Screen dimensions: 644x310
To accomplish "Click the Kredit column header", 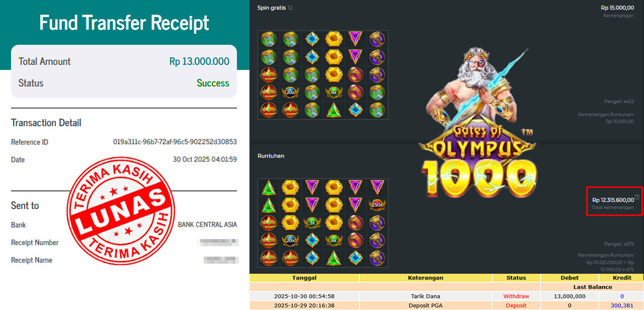I will tap(622, 278).
